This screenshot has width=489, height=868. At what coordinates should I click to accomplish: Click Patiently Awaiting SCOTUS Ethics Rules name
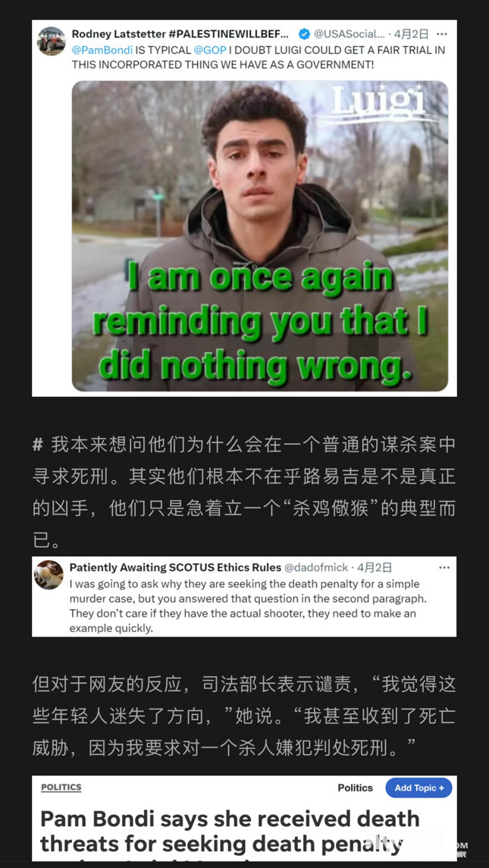pyautogui.click(x=175, y=568)
